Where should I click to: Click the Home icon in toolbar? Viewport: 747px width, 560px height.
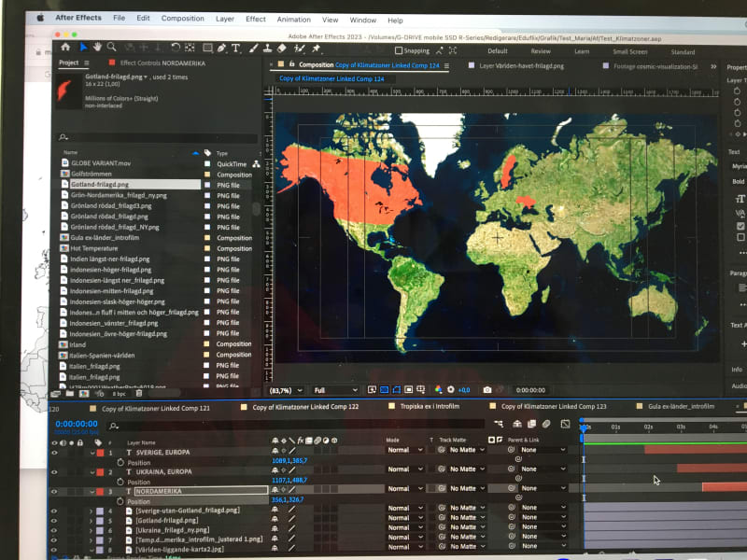pos(65,46)
